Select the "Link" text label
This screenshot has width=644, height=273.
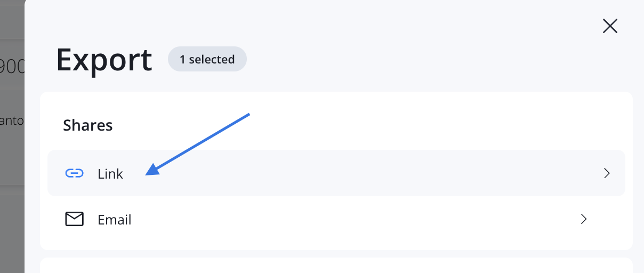(x=110, y=174)
